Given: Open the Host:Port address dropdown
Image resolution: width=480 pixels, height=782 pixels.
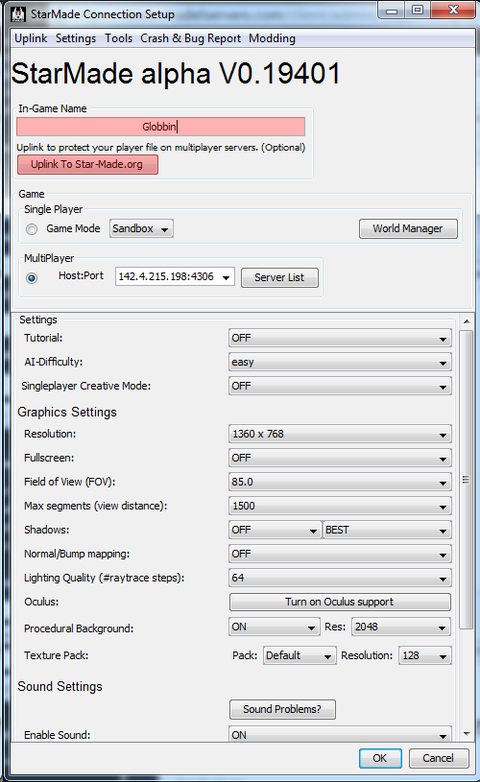Looking at the screenshot, I should 175,277.
